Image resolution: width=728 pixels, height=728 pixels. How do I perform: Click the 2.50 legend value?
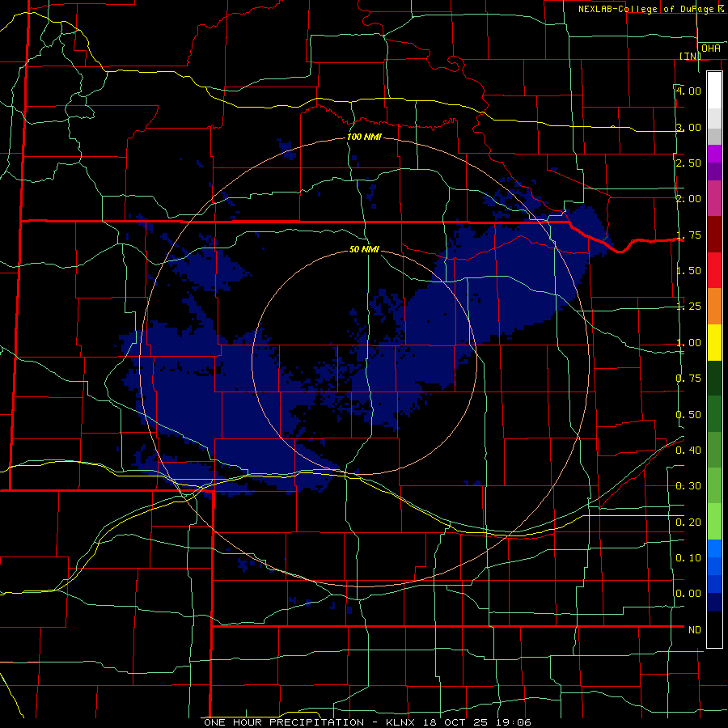pyautogui.click(x=688, y=163)
